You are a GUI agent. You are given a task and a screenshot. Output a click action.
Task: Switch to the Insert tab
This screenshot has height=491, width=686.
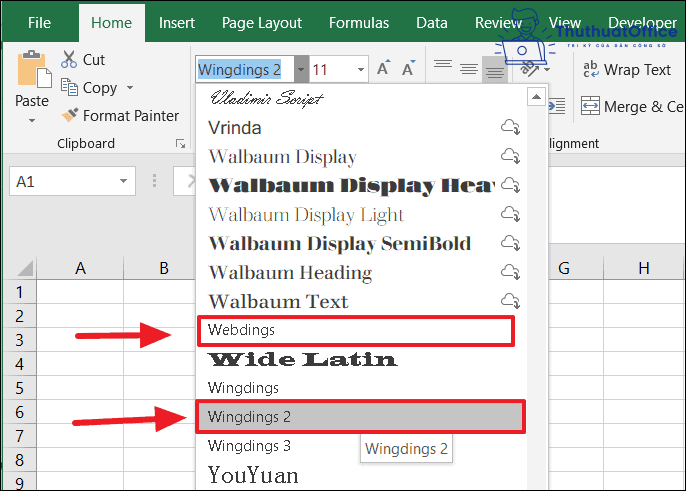[x=177, y=23]
